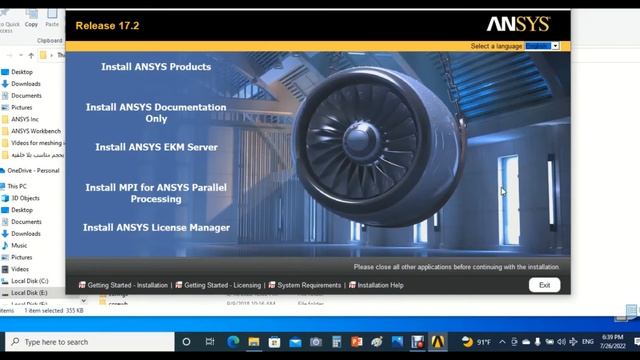Select Local Disk (E:) in sidebar
The height and width of the screenshot is (360, 640).
pyautogui.click(x=29, y=293)
